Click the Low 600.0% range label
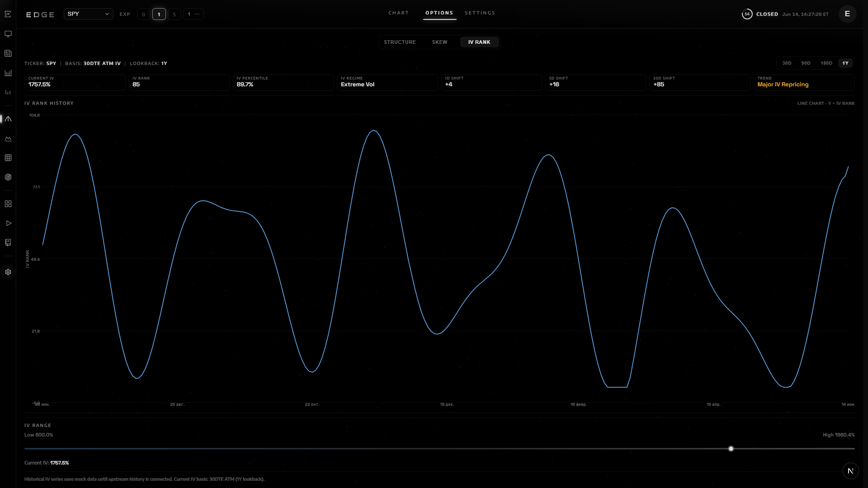Image resolution: width=868 pixels, height=488 pixels. [x=39, y=435]
